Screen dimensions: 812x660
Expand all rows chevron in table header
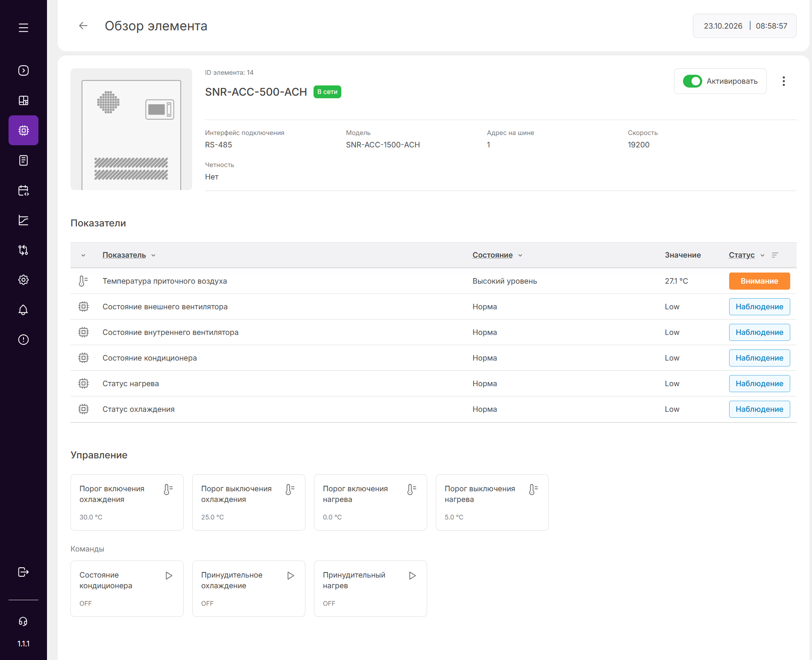pyautogui.click(x=83, y=255)
